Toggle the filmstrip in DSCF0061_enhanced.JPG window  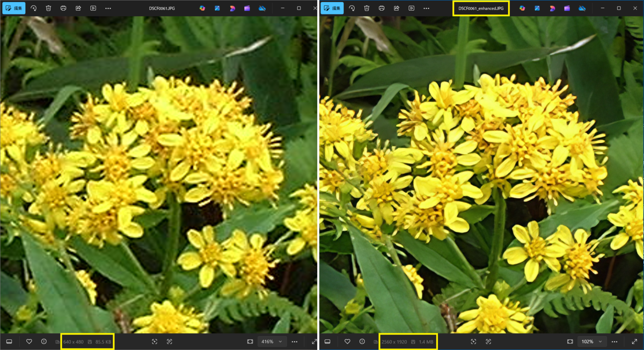point(327,341)
